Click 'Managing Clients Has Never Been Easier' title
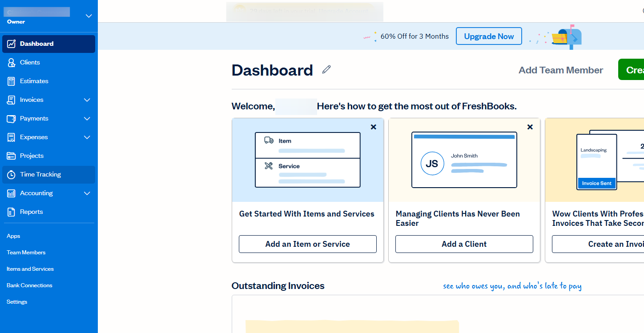Screen dimensions: 644x333 458,218
